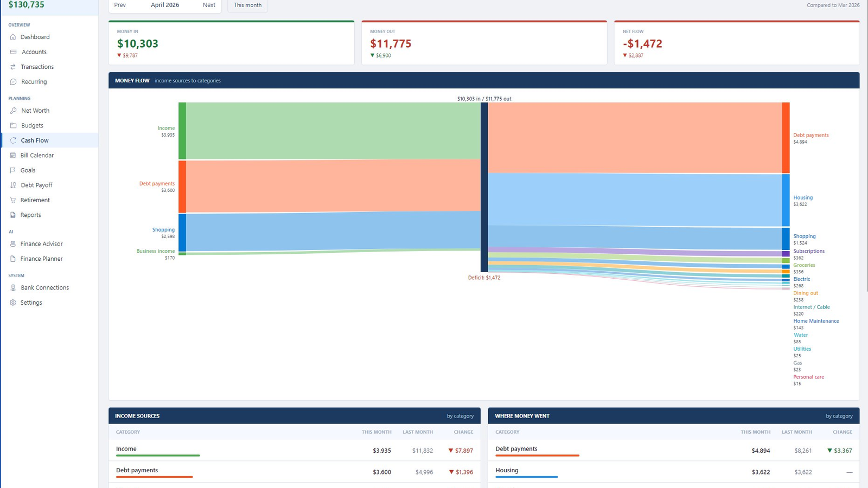Click the Next month button
Image resolution: width=868 pixels, height=488 pixels.
pyautogui.click(x=209, y=5)
